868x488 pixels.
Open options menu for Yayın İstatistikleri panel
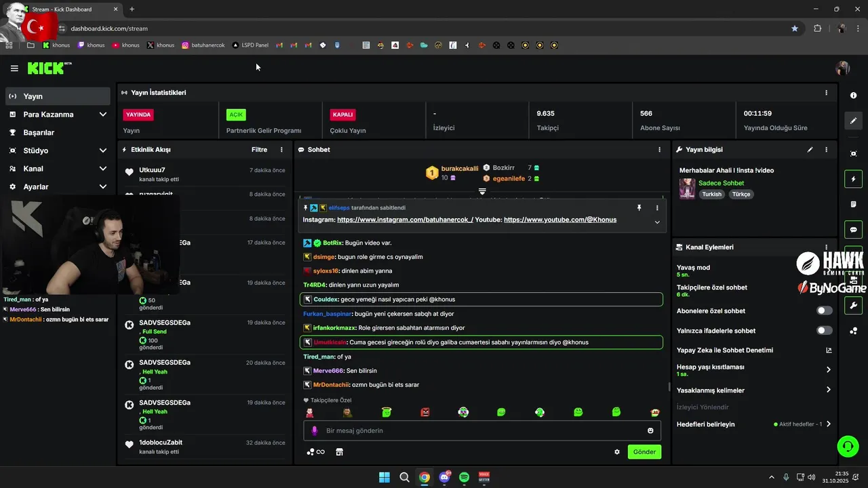tap(826, 93)
